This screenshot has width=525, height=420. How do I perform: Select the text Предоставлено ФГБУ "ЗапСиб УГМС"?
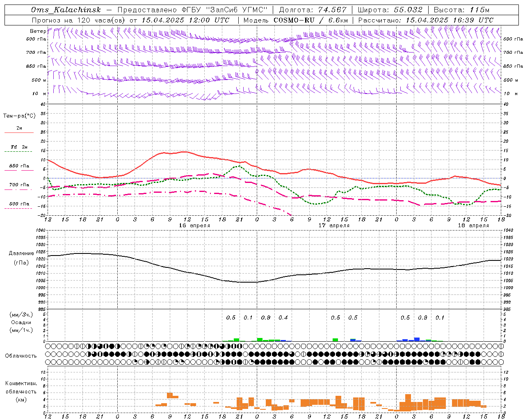coord(193,10)
